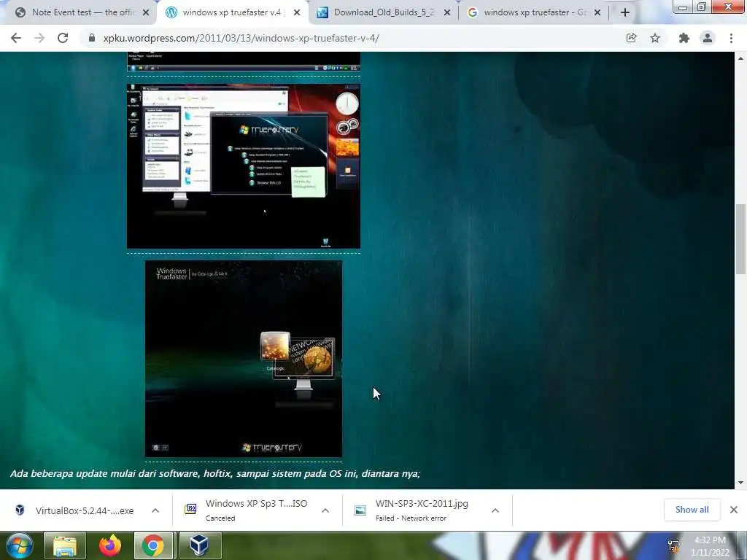Screen dimensions: 747x560
Task: Switch to windows xp truefaster v.4 tab
Action: click(232, 12)
